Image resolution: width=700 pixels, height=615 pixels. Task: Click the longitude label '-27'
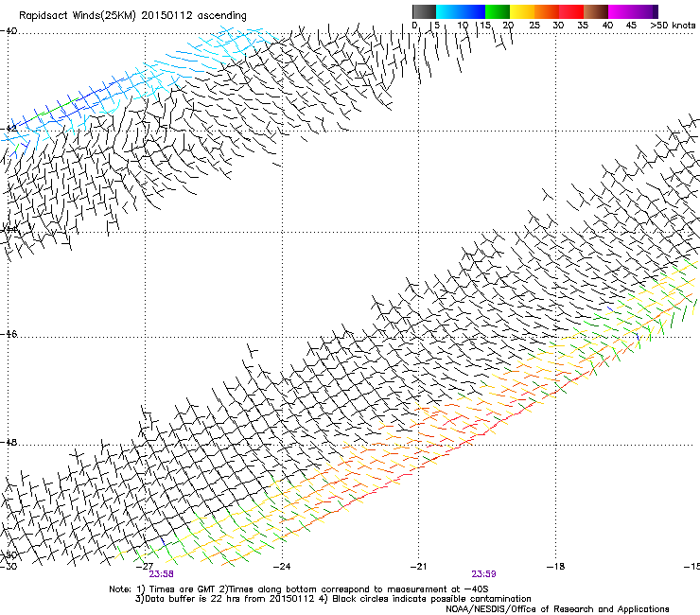pyautogui.click(x=145, y=567)
